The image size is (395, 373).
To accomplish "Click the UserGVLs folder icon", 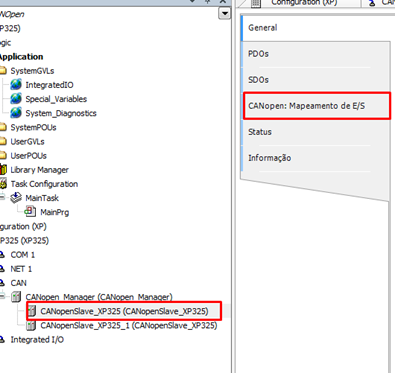I will pos(3,141).
